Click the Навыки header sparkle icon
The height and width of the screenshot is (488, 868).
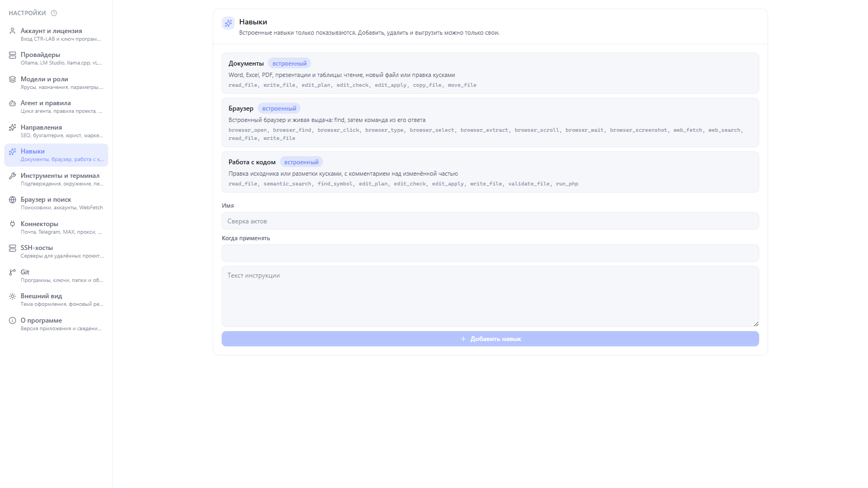click(228, 23)
